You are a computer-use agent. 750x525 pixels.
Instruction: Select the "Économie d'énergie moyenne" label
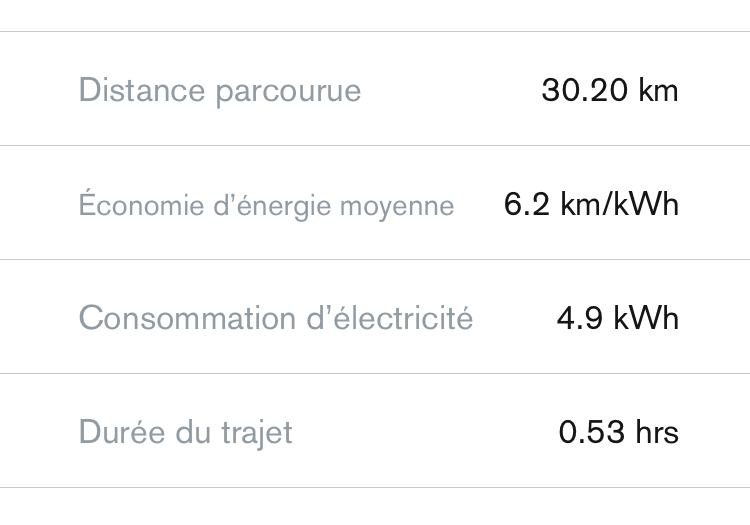[x=266, y=206]
